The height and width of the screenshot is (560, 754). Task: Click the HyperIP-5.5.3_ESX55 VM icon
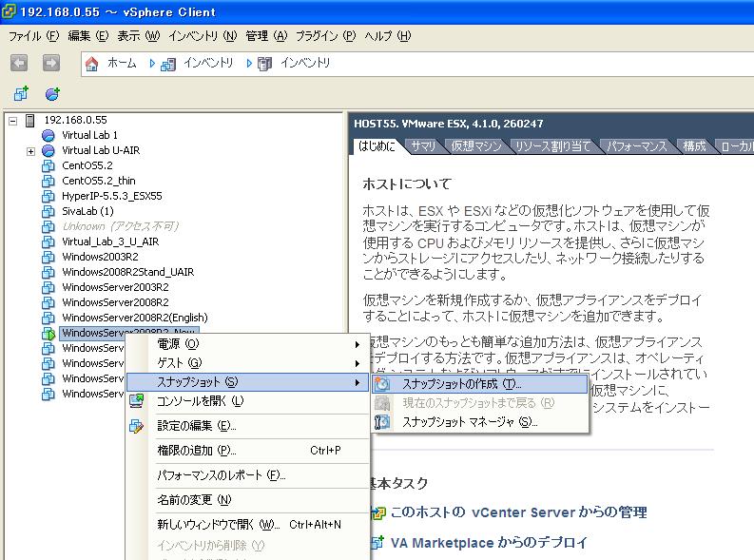click(x=48, y=196)
